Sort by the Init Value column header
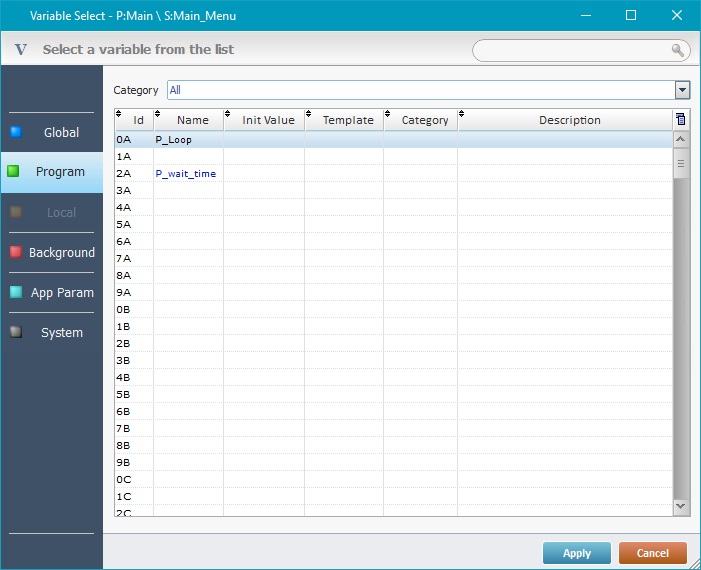This screenshot has width=701, height=570. pos(268,120)
